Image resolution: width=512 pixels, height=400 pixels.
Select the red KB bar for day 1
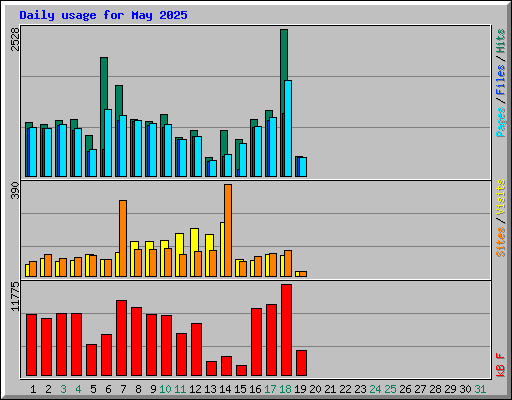(31, 345)
